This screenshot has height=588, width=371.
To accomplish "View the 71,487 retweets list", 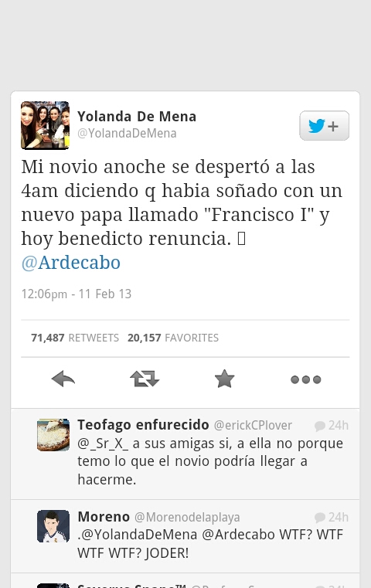I will click(75, 338).
